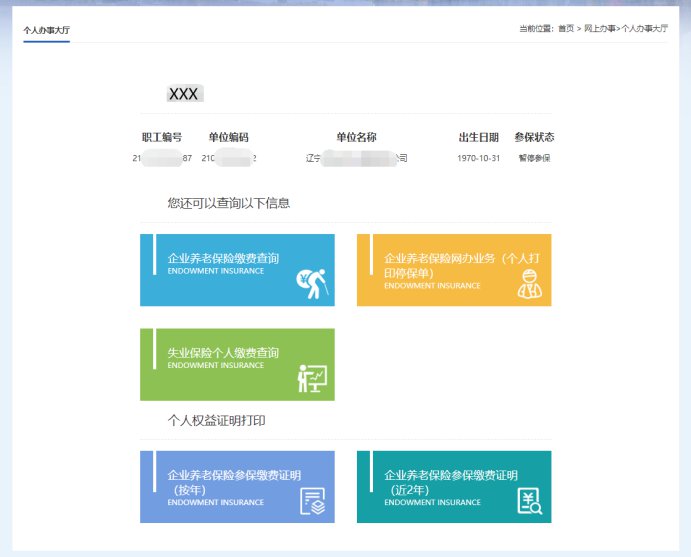Open 企业养老保险参保缴费证明 (近2年)
The width and height of the screenshot is (691, 557).
pyautogui.click(x=450, y=481)
